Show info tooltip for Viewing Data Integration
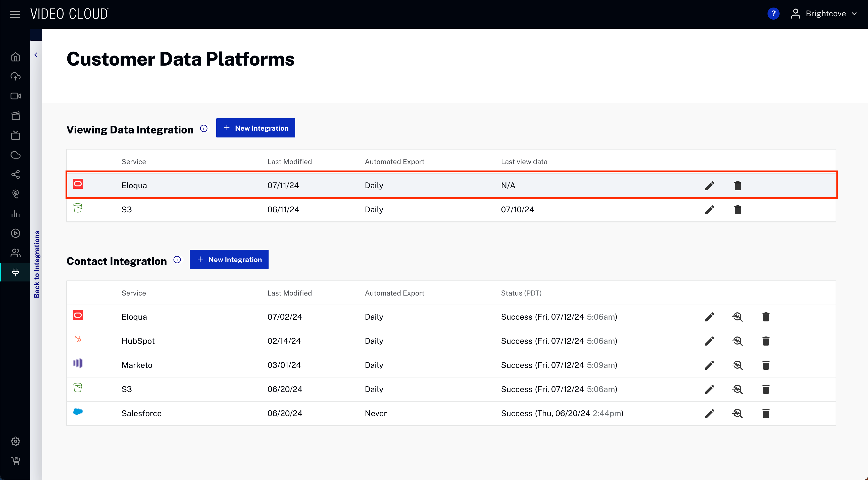 coord(203,128)
